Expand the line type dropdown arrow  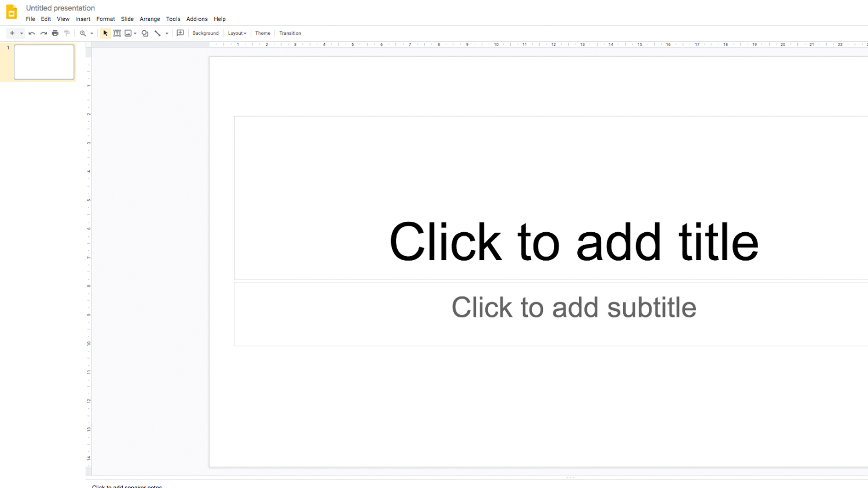tap(167, 33)
